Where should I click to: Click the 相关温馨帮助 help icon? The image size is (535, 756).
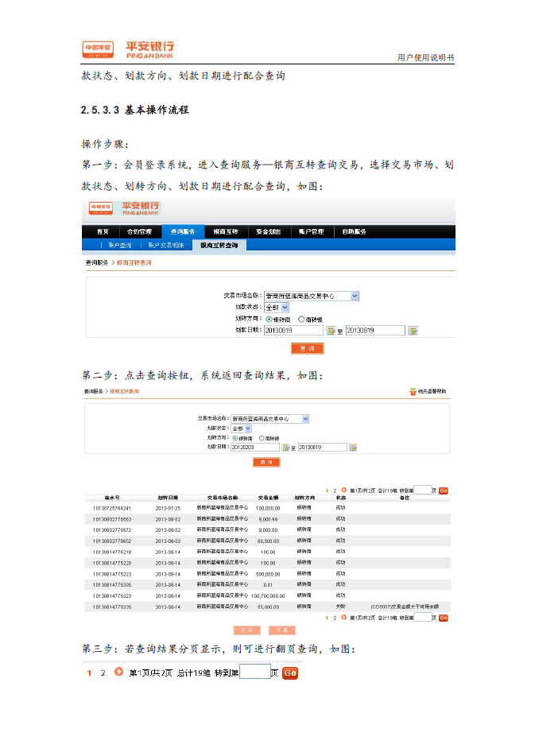coord(413,391)
